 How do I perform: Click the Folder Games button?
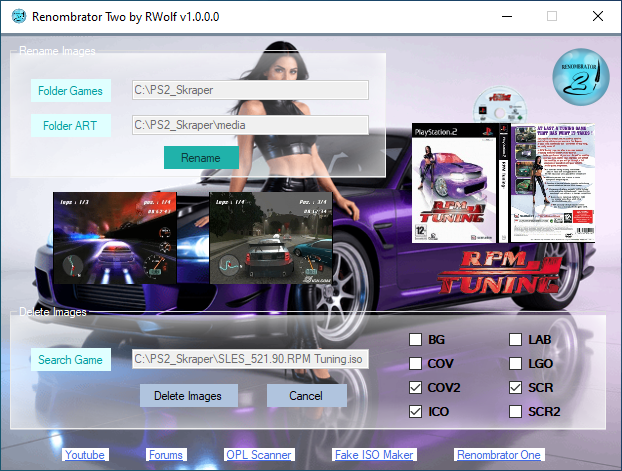coord(71,91)
